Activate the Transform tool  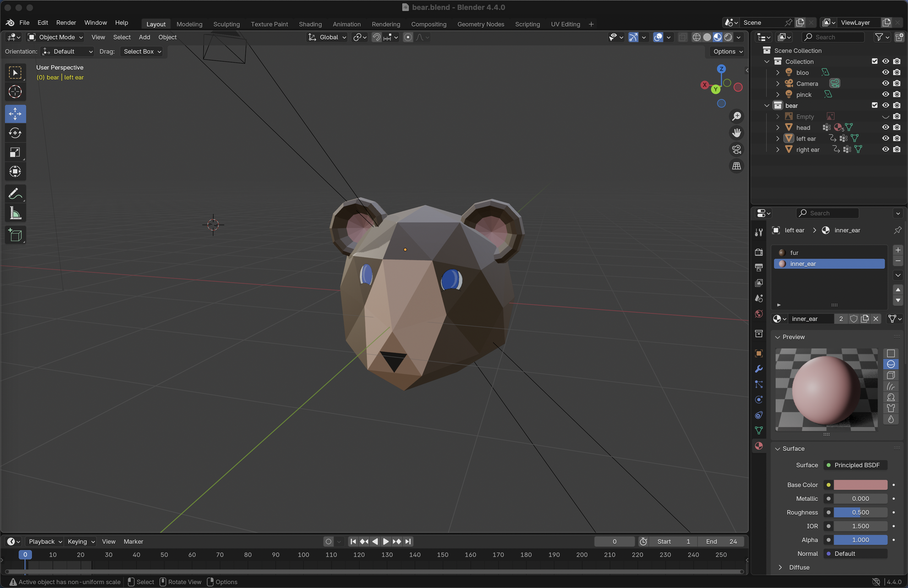coord(15,172)
